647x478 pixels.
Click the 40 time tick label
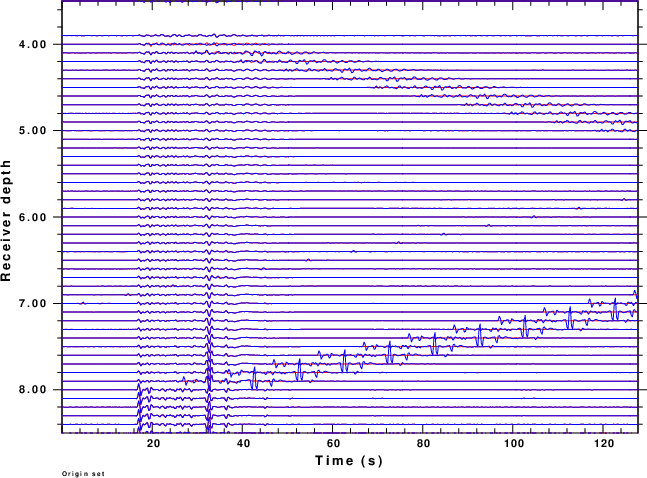coord(243,444)
